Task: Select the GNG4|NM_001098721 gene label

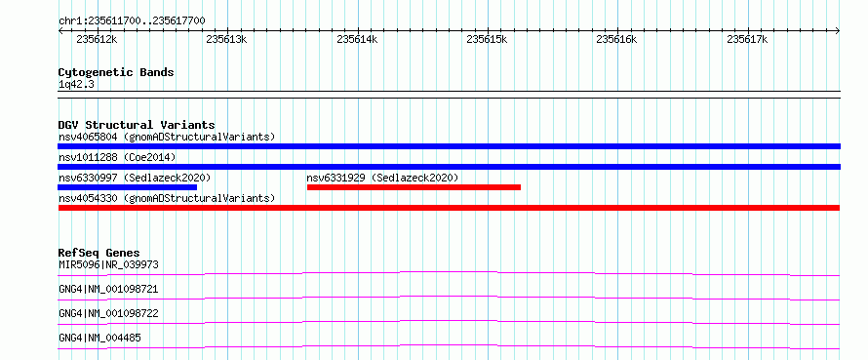Action: pos(108,289)
